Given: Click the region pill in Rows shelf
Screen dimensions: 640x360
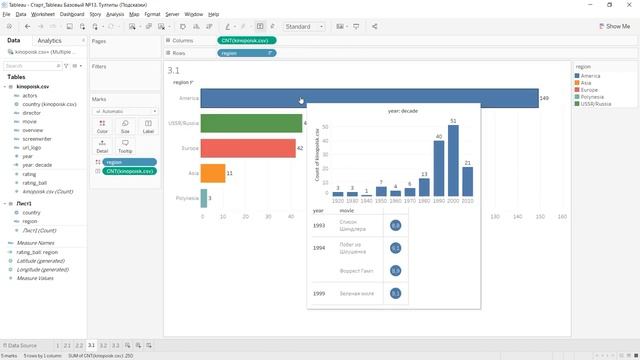Looking at the screenshot, I should click(x=247, y=53).
